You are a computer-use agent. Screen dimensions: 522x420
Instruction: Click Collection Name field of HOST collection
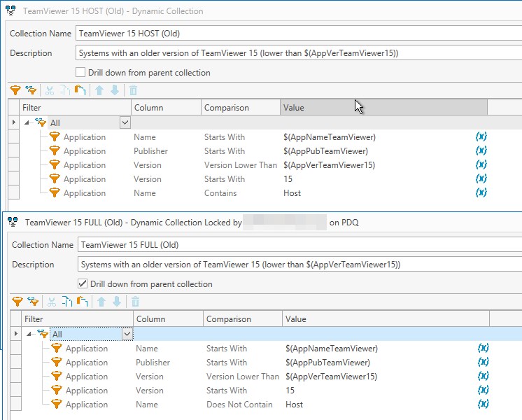tap(280, 33)
